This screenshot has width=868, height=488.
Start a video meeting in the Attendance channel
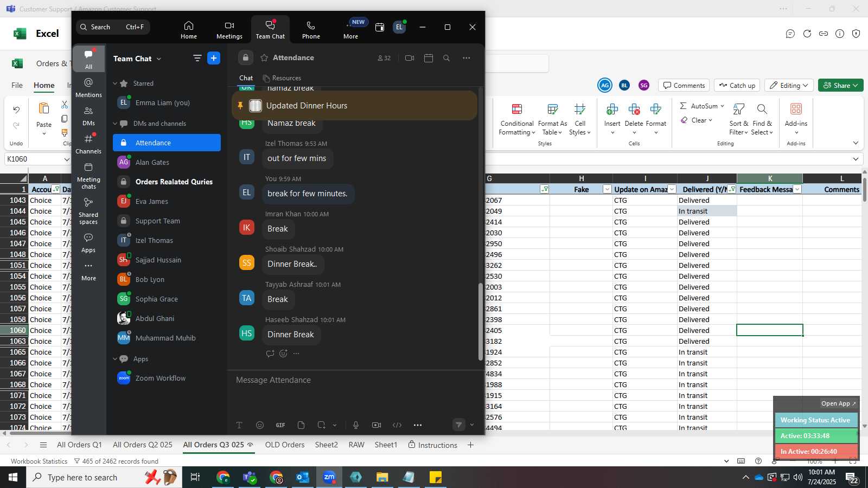[410, 58]
